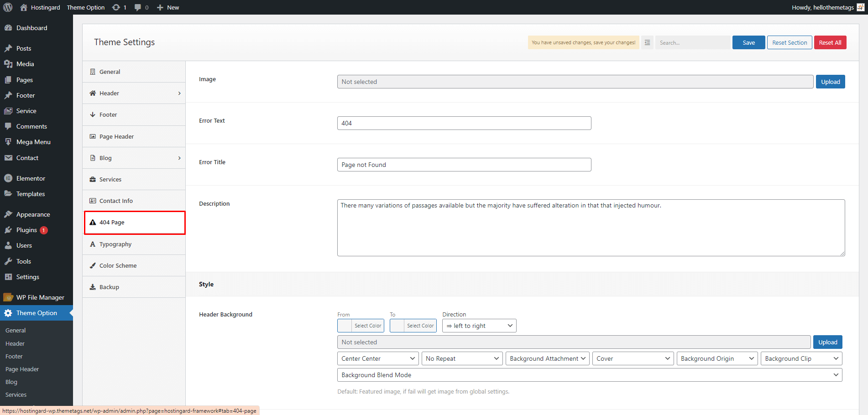Open the Contact Info settings tab
Viewport: 868px width, 415px height.
click(134, 201)
